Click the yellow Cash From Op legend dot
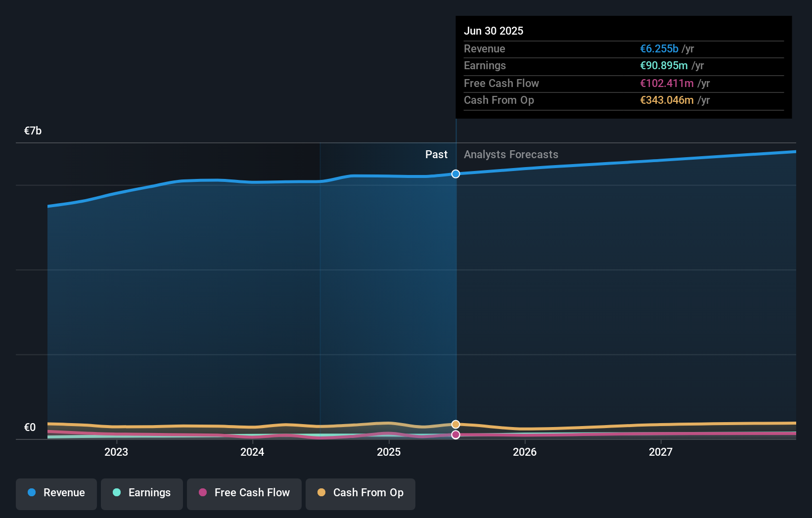Image resolution: width=812 pixels, height=518 pixels. click(321, 493)
